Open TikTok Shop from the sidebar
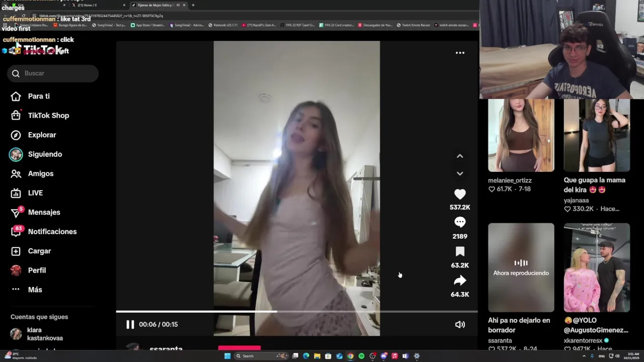644x362 pixels. pos(40,116)
